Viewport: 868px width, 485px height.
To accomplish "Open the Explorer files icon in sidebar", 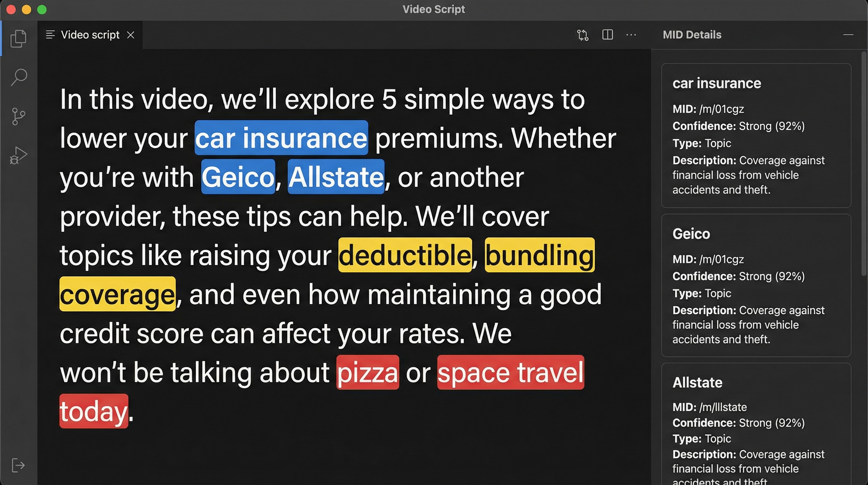I will click(x=19, y=39).
